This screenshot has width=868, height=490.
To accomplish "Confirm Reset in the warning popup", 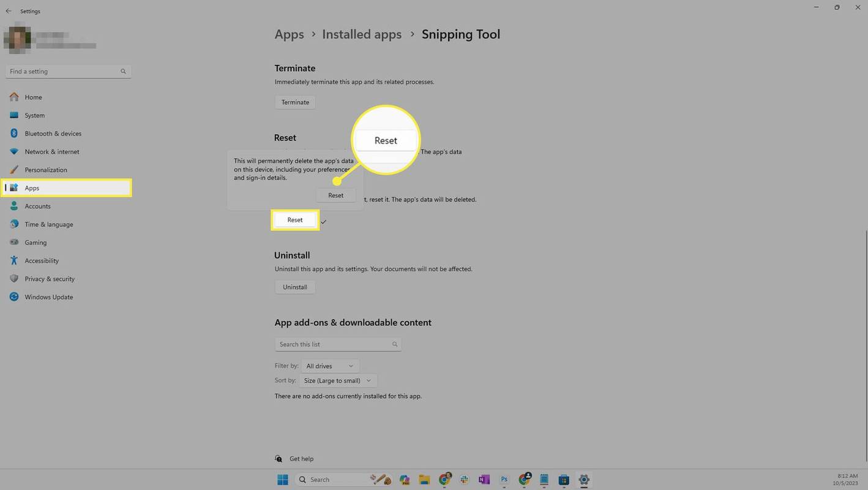I will 335,195.
